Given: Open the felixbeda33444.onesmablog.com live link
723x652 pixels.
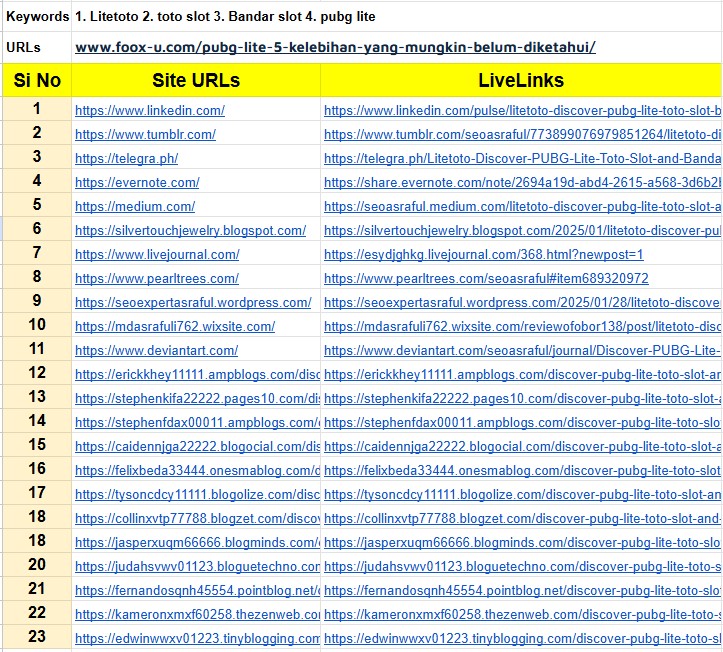Looking at the screenshot, I should coord(522,470).
